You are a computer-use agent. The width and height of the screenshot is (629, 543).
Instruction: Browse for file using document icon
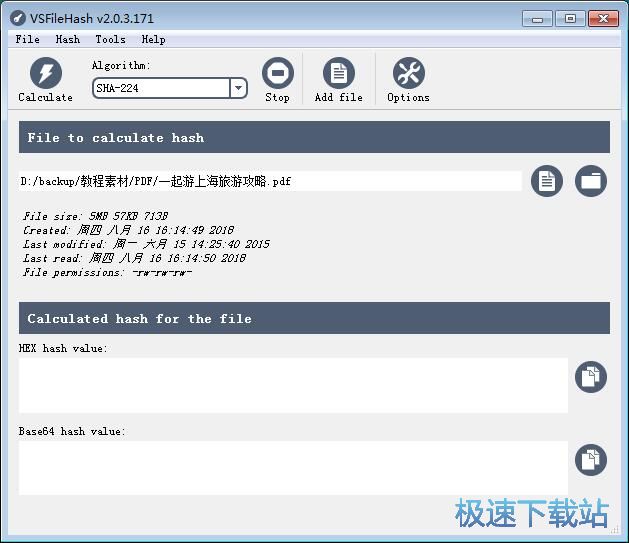(547, 181)
